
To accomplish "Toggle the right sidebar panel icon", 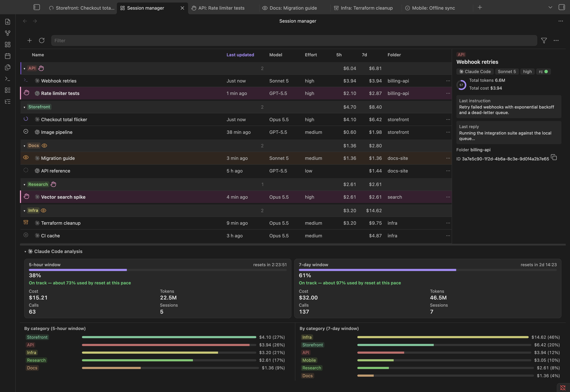I will point(562,7).
